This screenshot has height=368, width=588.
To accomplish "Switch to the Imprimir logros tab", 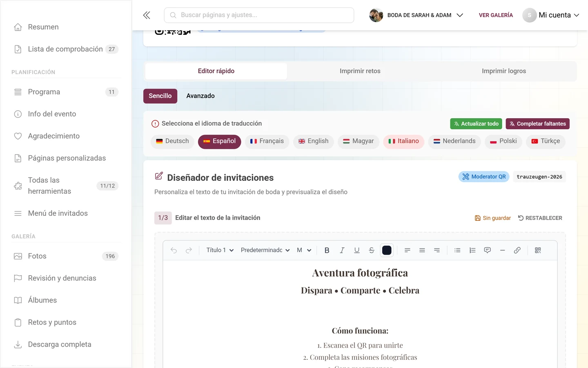I will pyautogui.click(x=504, y=71).
